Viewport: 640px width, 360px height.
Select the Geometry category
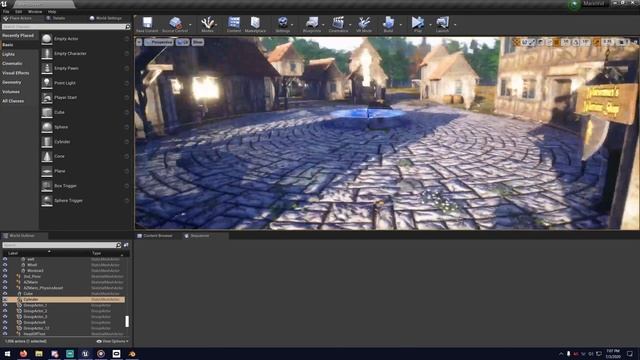[11, 82]
